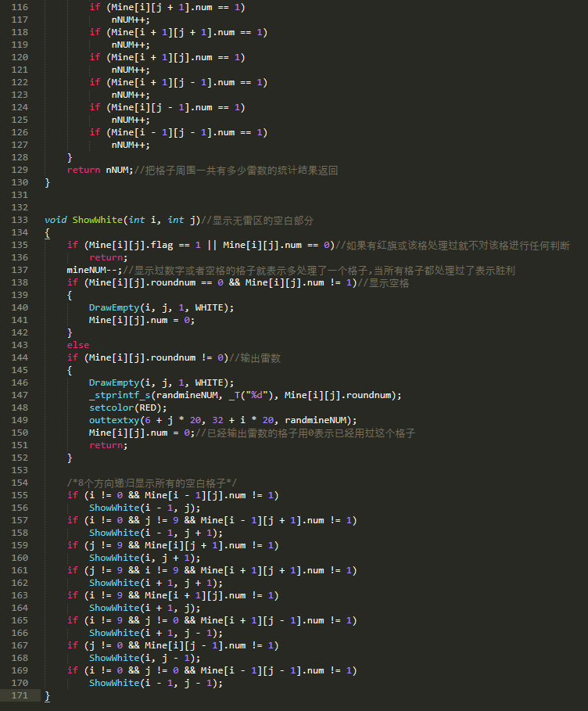Click comment '//显示无雷区的空白部分' on line 133

[x=257, y=221]
